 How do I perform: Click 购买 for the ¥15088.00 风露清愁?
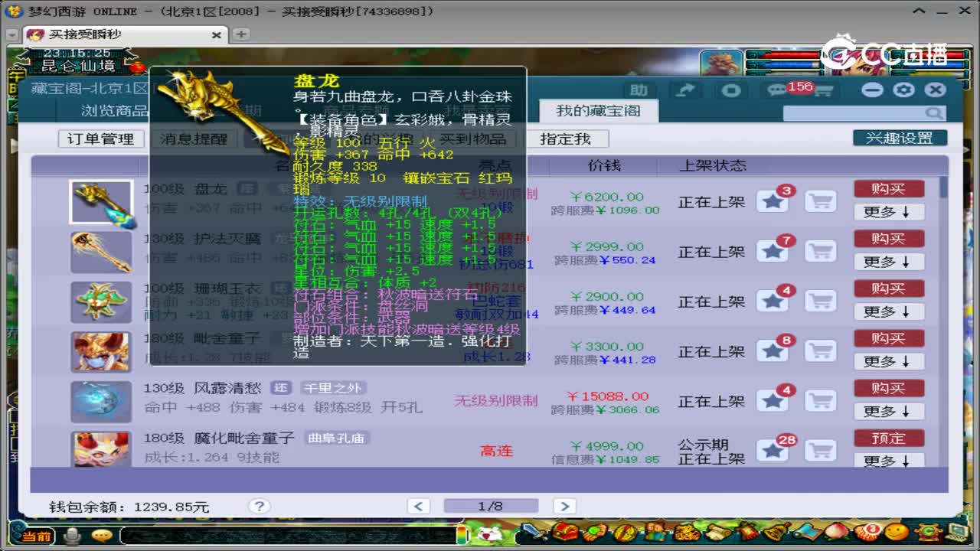889,388
